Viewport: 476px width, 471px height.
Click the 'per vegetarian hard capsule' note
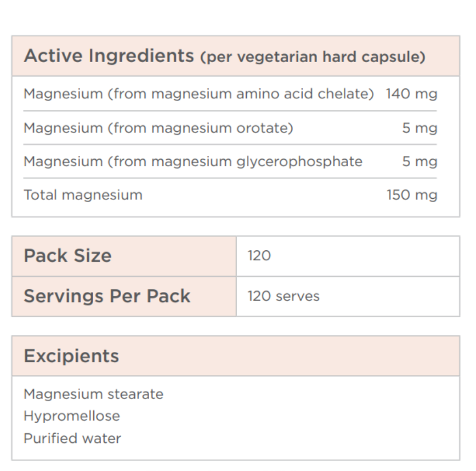(x=313, y=57)
